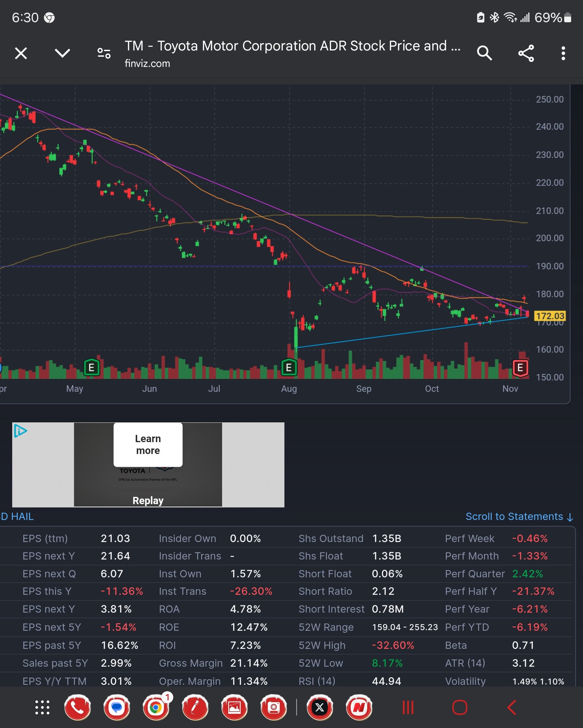Screen dimensions: 583x728
Task: Tap the Short Float value 0.06%
Action: [387, 574]
